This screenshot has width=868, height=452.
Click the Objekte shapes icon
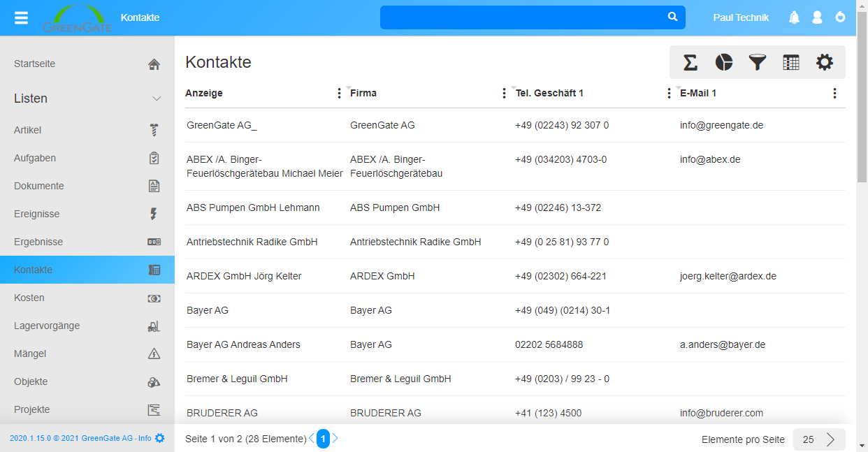pyautogui.click(x=154, y=381)
